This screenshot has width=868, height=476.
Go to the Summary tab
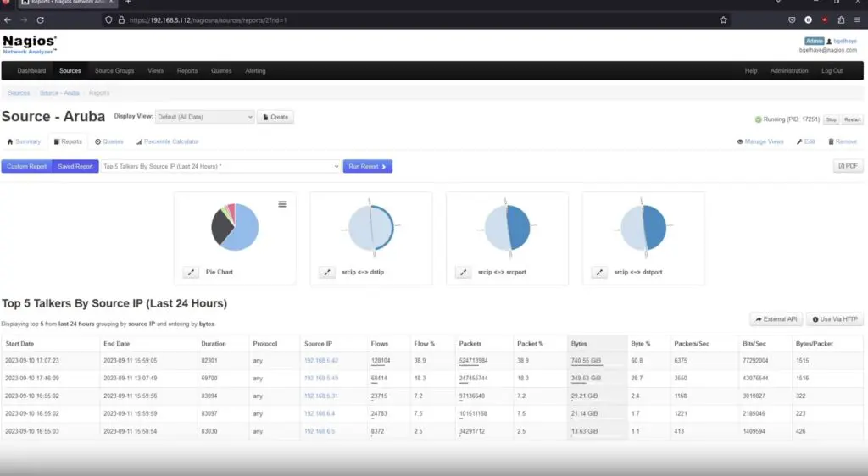pyautogui.click(x=24, y=141)
